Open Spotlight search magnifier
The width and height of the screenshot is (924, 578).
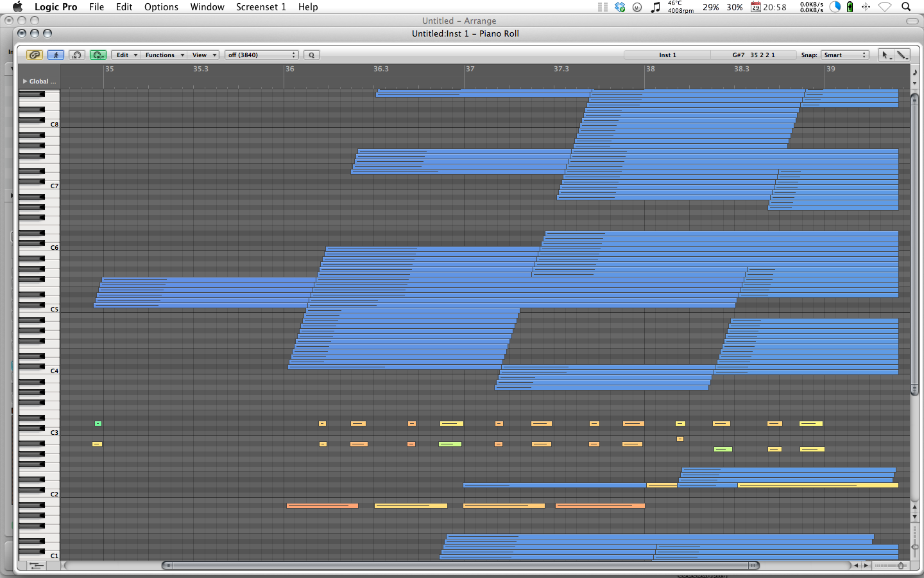(906, 7)
